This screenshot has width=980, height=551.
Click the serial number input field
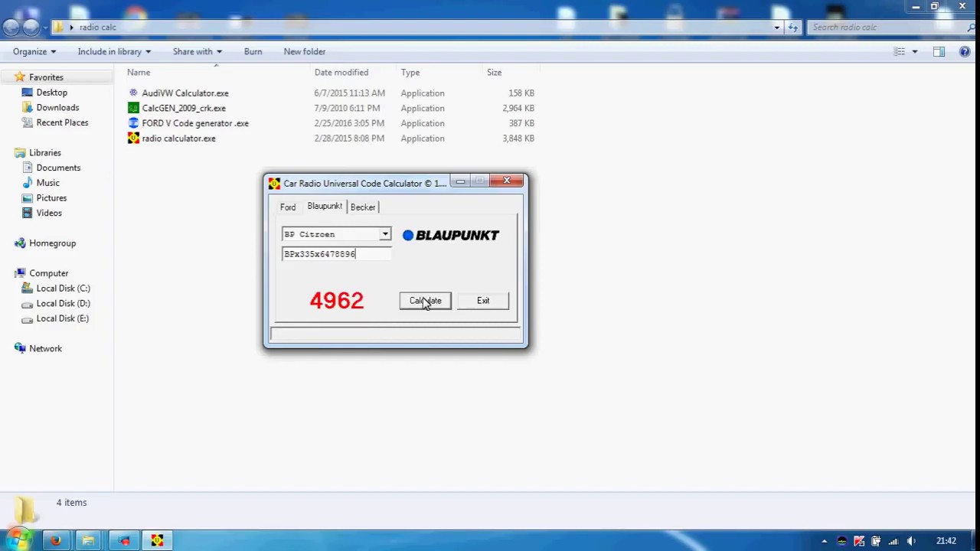click(336, 254)
